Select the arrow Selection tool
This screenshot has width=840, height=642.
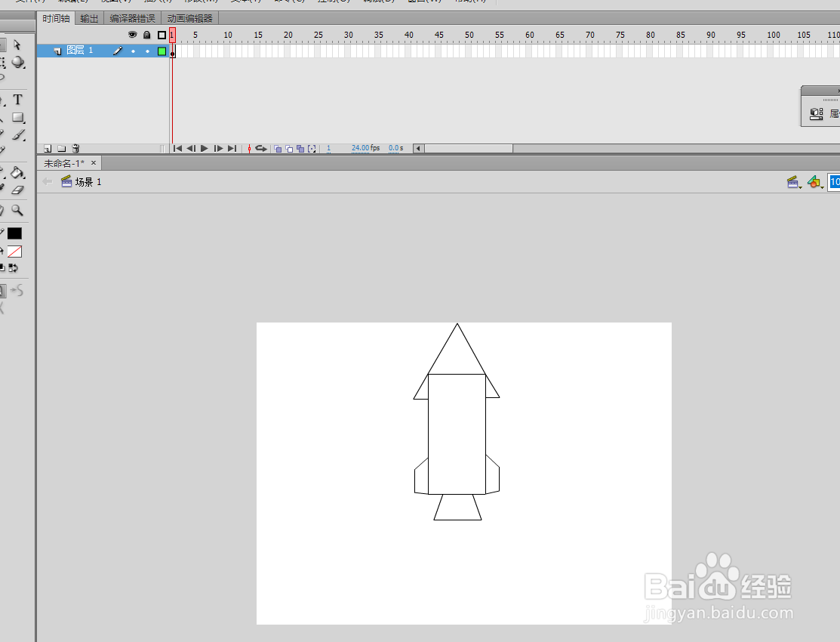[x=18, y=45]
